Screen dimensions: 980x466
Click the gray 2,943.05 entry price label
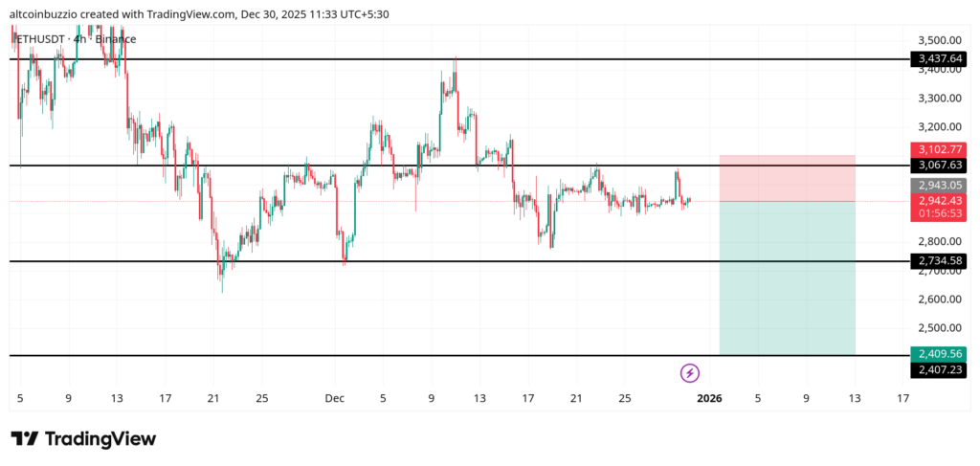[939, 185]
